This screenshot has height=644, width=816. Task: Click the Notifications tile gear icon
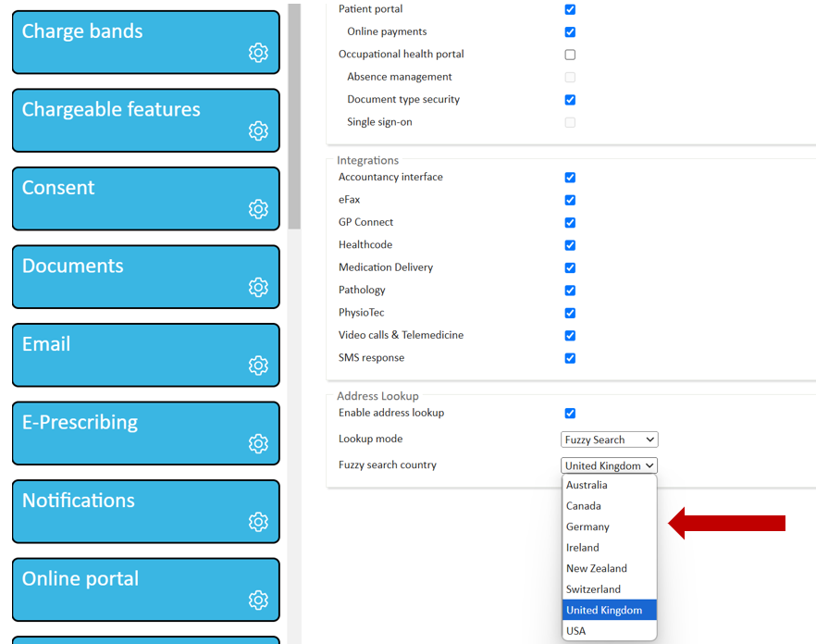[258, 522]
